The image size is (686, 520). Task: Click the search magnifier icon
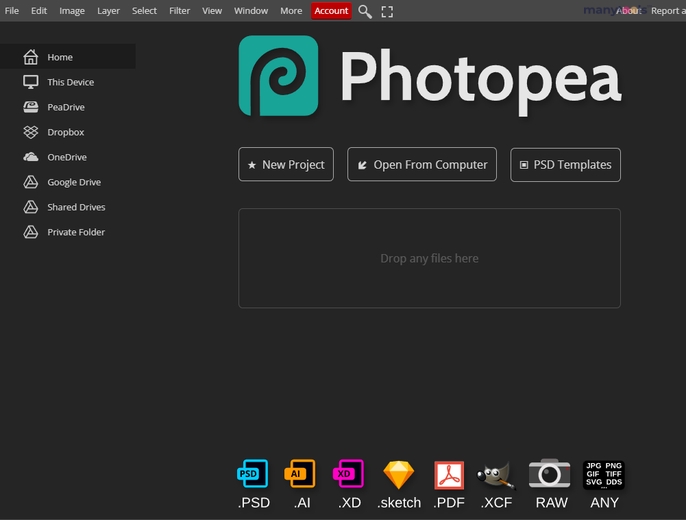click(365, 12)
